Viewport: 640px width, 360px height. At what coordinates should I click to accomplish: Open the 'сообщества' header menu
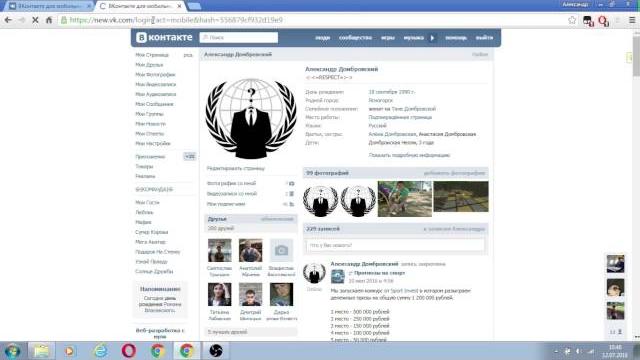click(355, 38)
